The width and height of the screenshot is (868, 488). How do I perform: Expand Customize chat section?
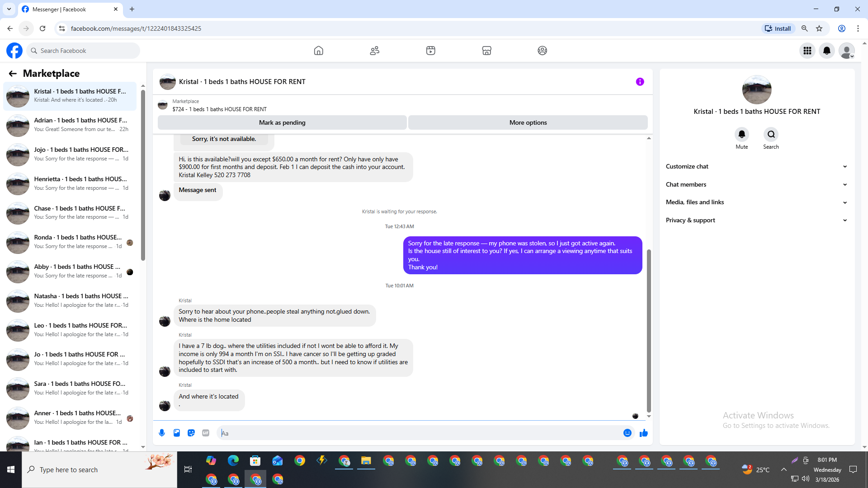click(756, 166)
